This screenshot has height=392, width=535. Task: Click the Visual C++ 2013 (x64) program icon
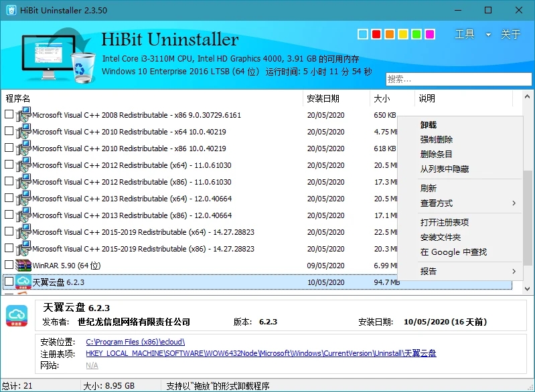[x=23, y=199]
